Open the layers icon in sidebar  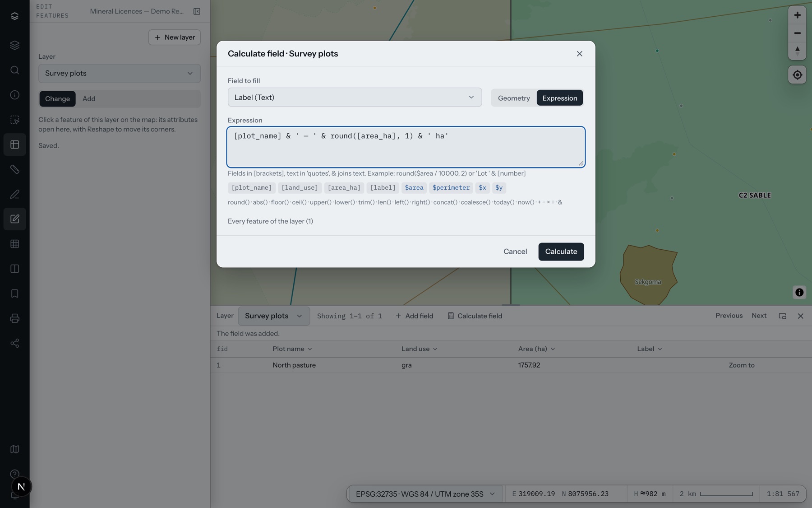pos(14,45)
